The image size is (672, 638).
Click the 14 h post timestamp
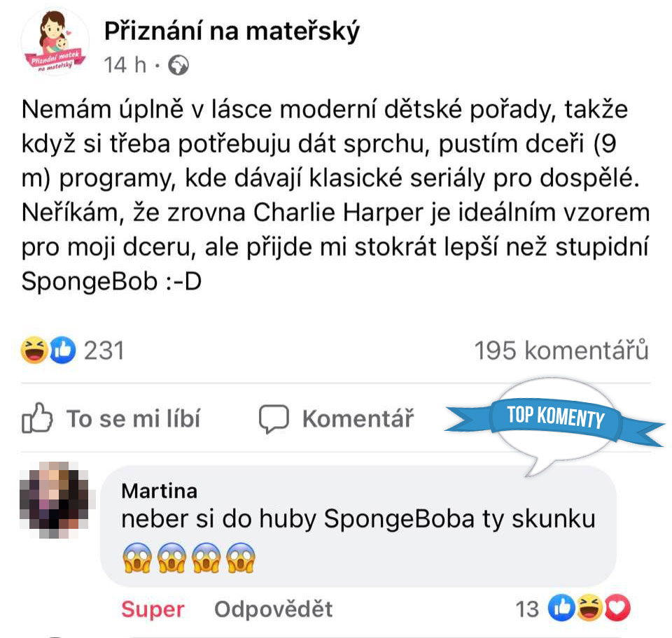coord(125,66)
